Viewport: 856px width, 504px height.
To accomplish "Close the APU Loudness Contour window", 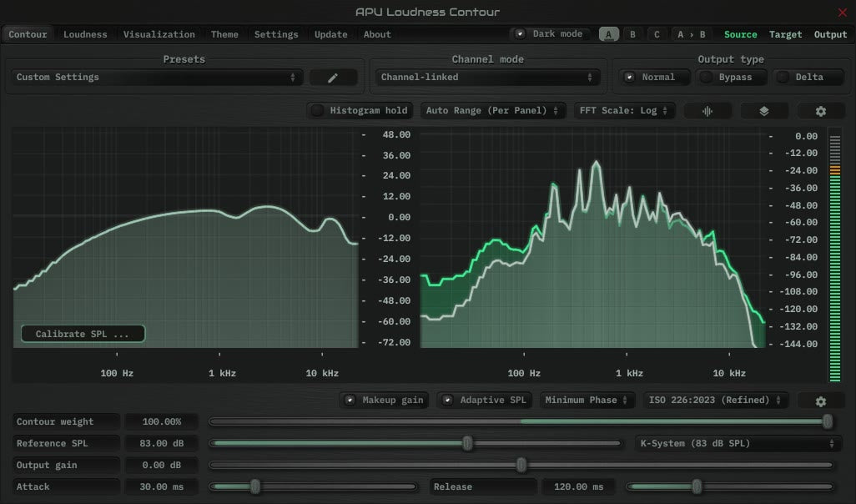I will click(843, 12).
